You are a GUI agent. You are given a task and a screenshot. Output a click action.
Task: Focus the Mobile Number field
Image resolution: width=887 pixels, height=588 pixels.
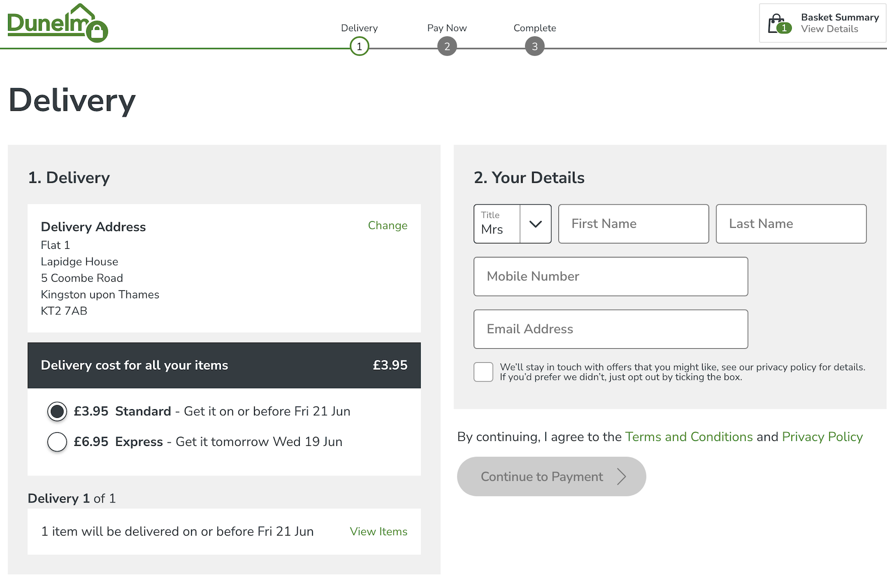point(610,277)
